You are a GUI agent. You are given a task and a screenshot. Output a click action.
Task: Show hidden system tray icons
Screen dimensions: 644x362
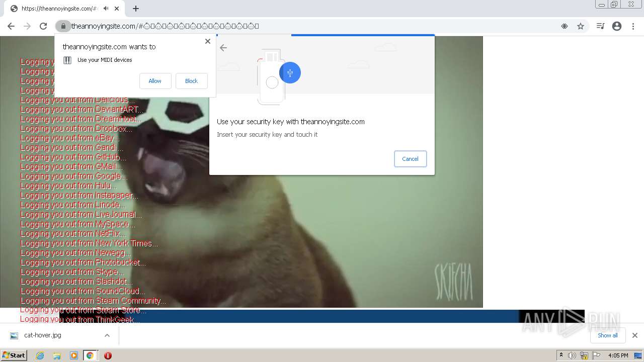[561, 355]
